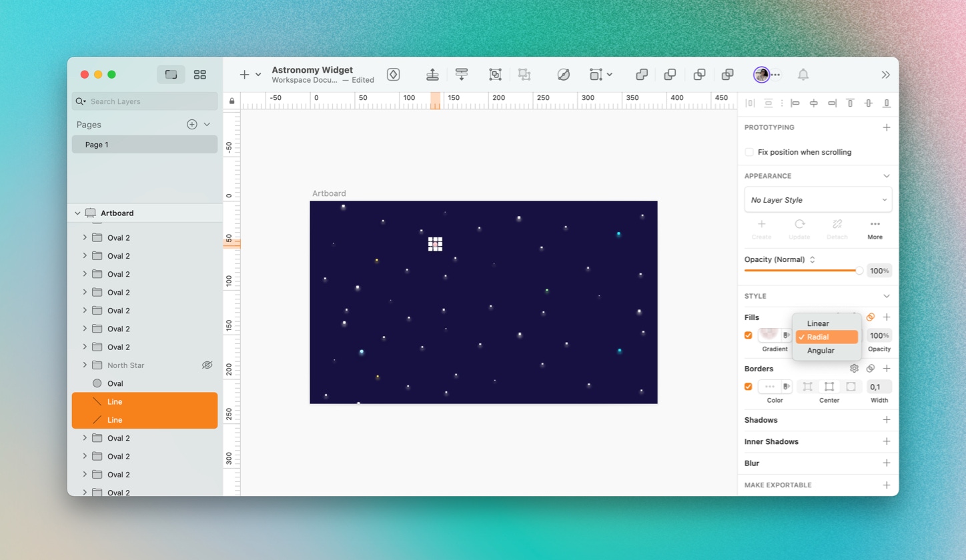Distribute layers horizontally

(751, 103)
